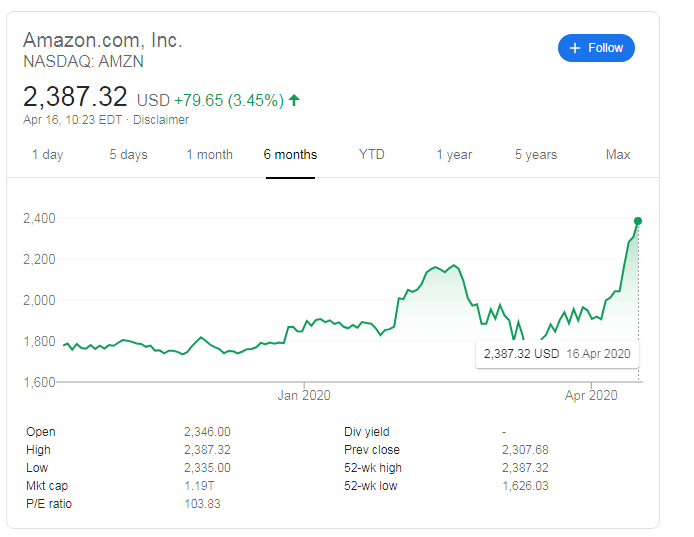
Task: Click the P/E ratio value 103.83
Action: coord(202,504)
